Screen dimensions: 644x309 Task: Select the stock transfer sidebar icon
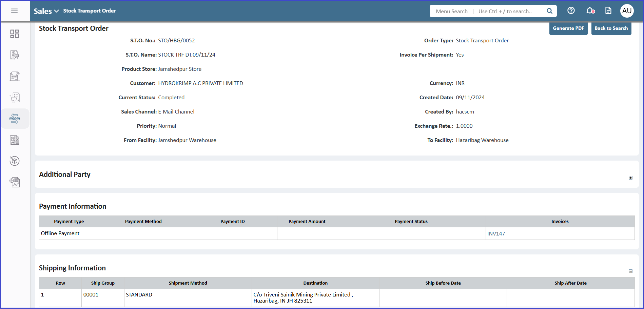click(15, 119)
